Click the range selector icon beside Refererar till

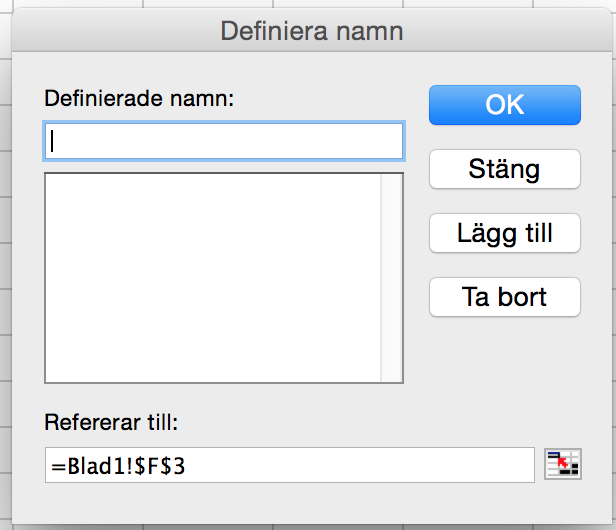click(x=563, y=464)
